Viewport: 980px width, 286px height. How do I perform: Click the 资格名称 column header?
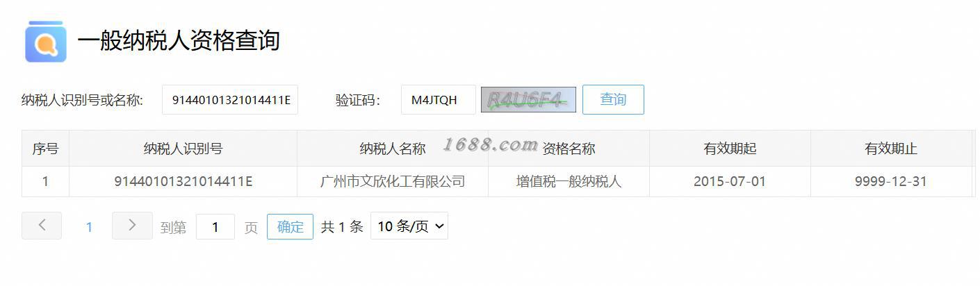coord(569,149)
